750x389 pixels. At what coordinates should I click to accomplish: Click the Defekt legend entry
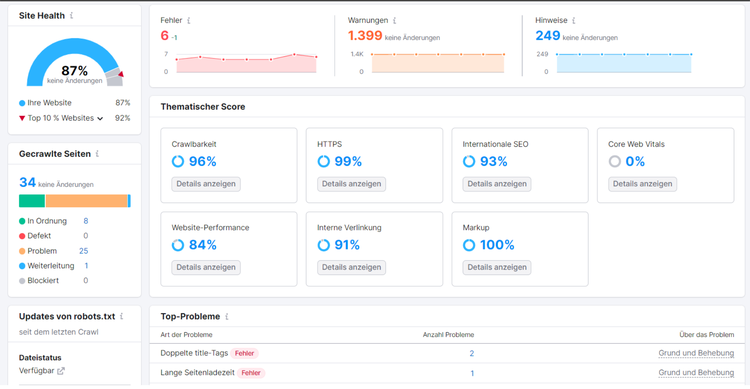click(35, 236)
